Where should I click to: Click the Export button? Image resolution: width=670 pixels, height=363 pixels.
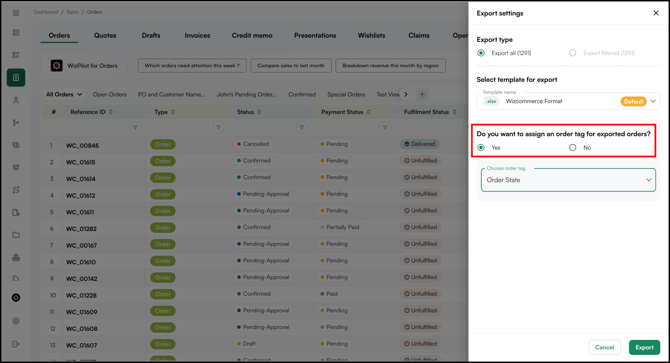click(x=644, y=347)
